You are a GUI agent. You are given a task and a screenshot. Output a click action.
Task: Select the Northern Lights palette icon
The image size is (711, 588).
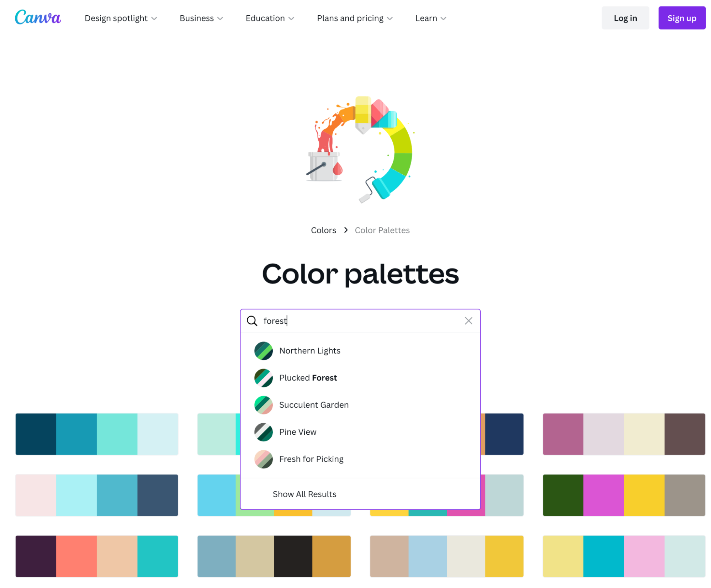point(264,350)
